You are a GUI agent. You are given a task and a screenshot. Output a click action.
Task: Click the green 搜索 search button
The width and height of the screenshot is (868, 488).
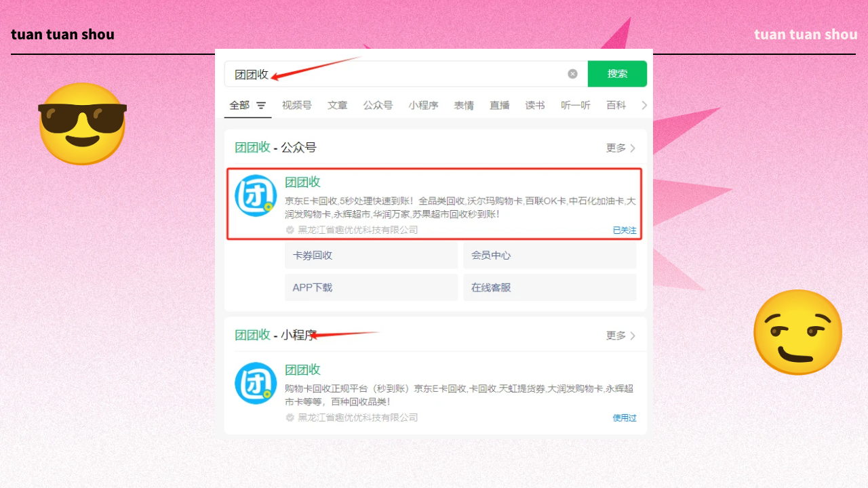click(617, 74)
